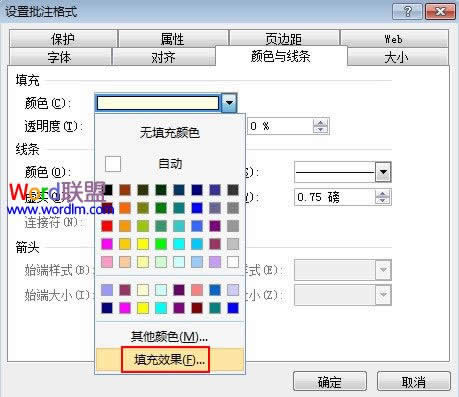
Task: Increase the transparency percentage spinner
Action: (320, 122)
